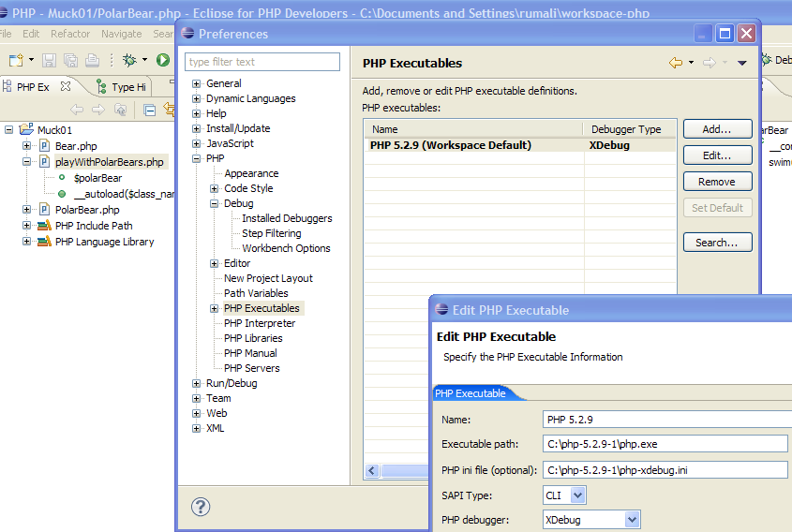
Task: Click the Muck01 project folder icon
Action: (x=26, y=129)
